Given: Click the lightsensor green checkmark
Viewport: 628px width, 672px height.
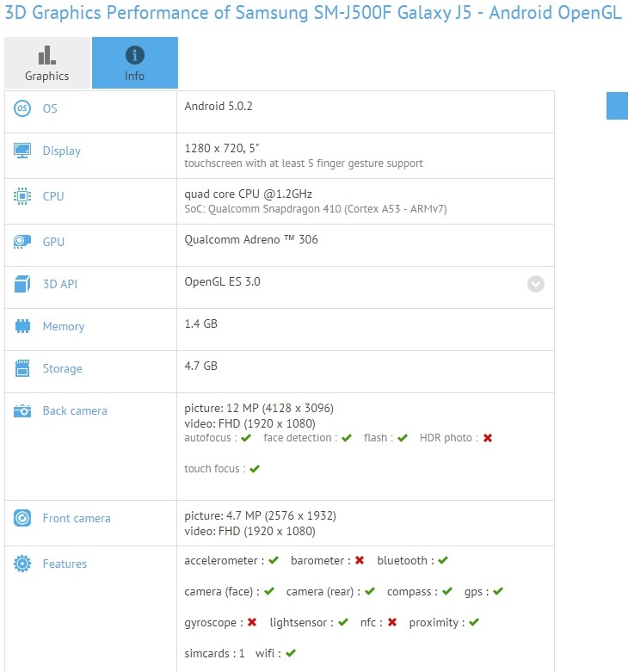Looking at the screenshot, I should pos(343,622).
